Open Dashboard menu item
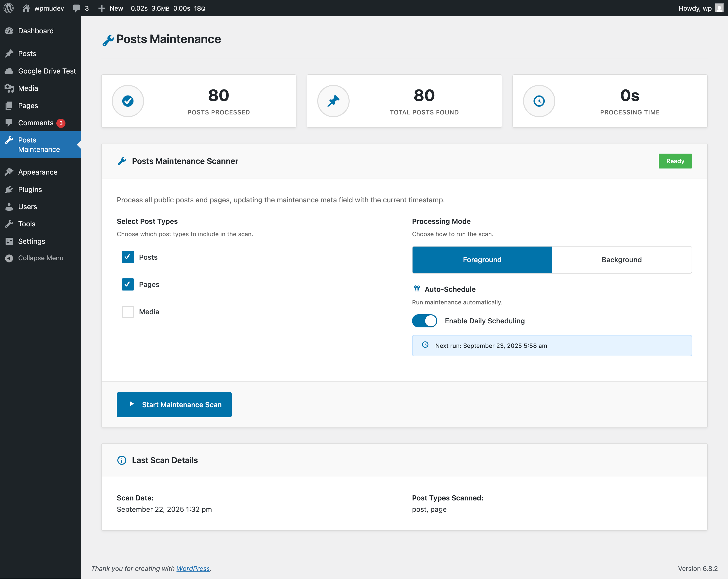 click(x=40, y=31)
